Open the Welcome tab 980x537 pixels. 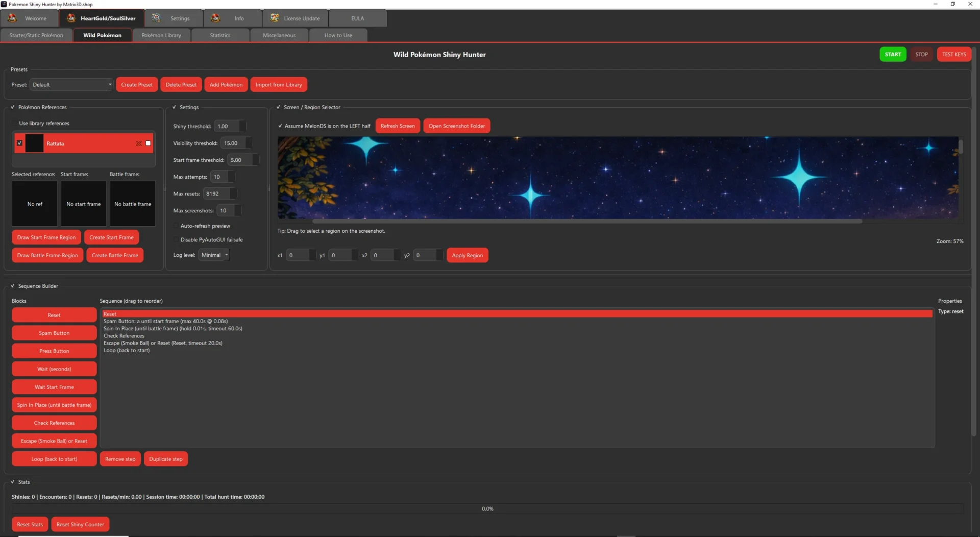click(x=30, y=18)
